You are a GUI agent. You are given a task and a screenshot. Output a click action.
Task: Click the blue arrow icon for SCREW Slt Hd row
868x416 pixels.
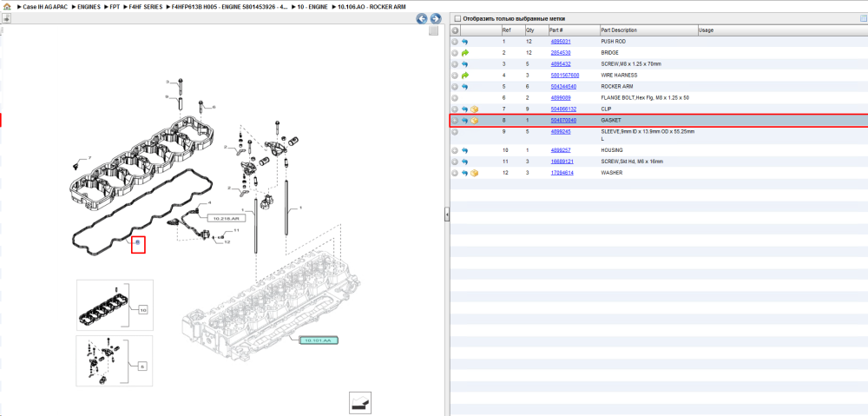point(465,162)
